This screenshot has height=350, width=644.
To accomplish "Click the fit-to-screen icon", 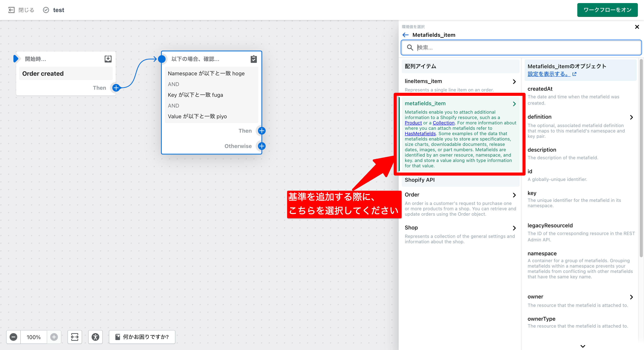I will pyautogui.click(x=75, y=337).
